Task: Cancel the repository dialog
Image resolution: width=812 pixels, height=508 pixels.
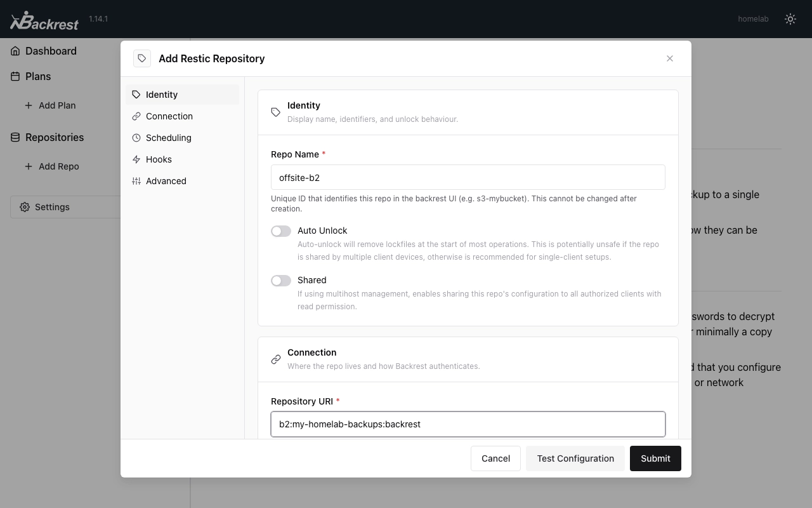Action: (495, 458)
